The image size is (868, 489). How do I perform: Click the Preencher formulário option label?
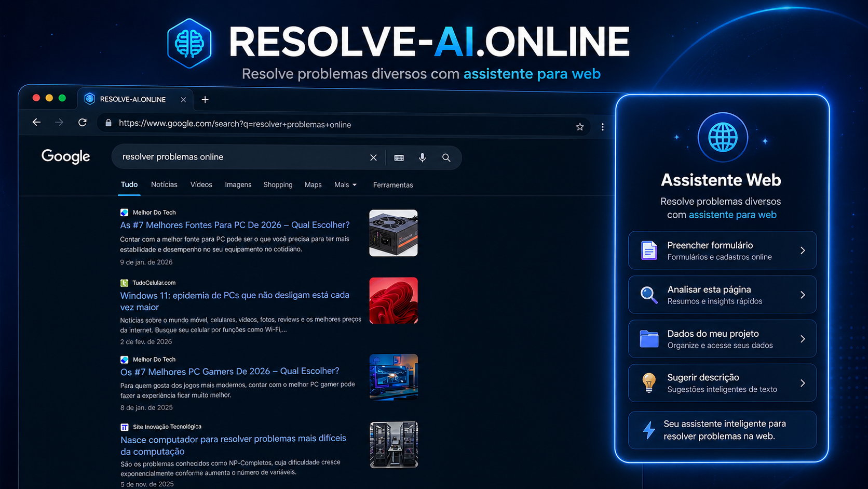point(710,245)
